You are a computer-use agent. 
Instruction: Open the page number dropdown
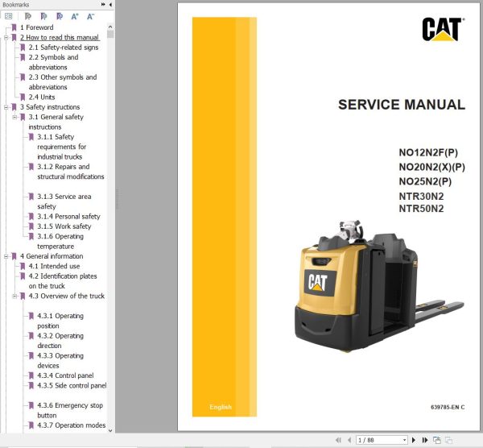[404, 440]
